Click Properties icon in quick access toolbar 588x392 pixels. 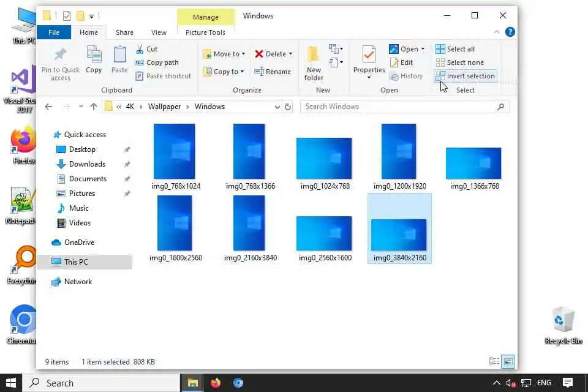[67, 16]
